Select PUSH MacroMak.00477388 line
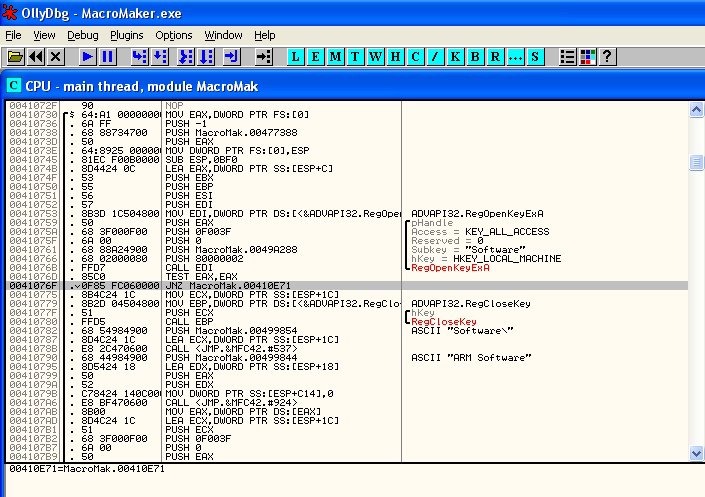This screenshot has width=705, height=497. point(231,133)
